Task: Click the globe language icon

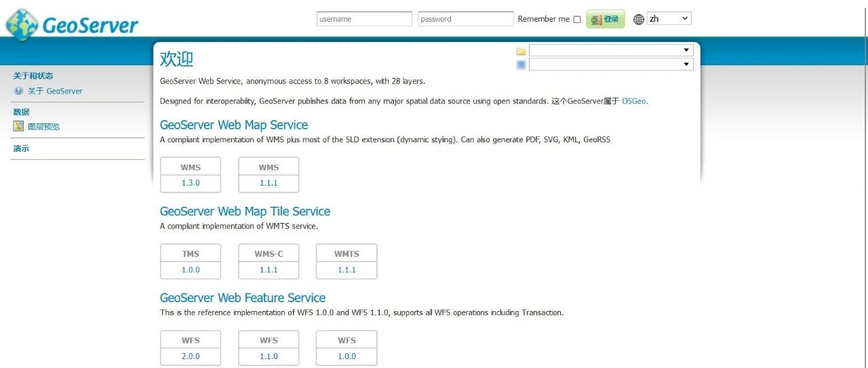Action: [x=638, y=19]
